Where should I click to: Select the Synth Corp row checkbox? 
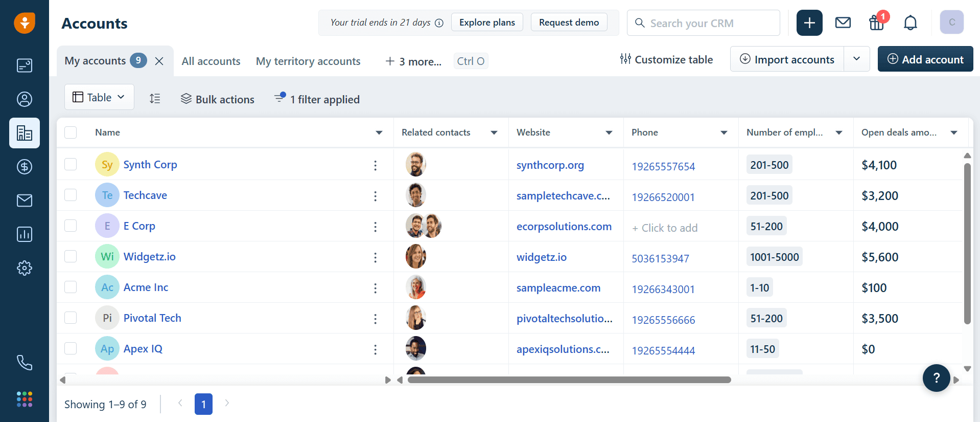[71, 164]
